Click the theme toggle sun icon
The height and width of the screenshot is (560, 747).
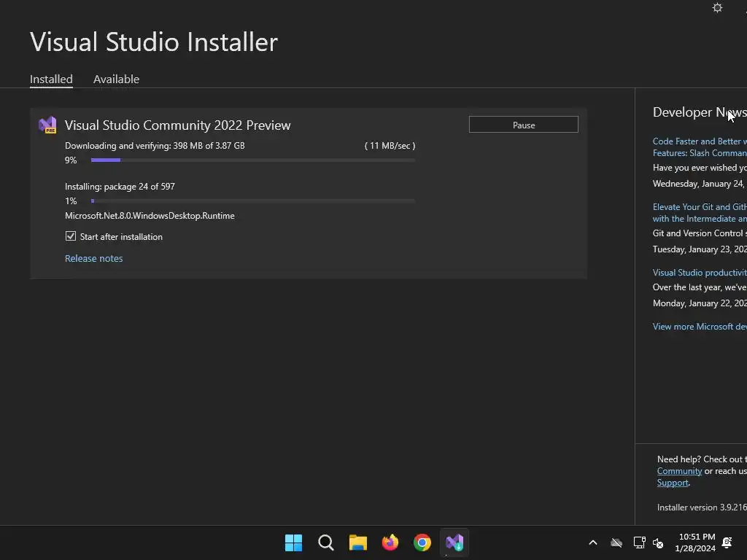click(717, 7)
